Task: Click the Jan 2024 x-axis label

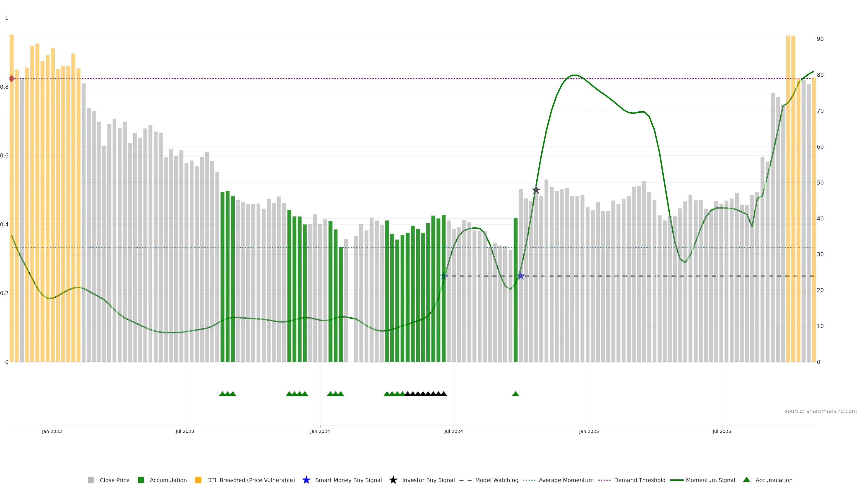Action: (x=320, y=431)
